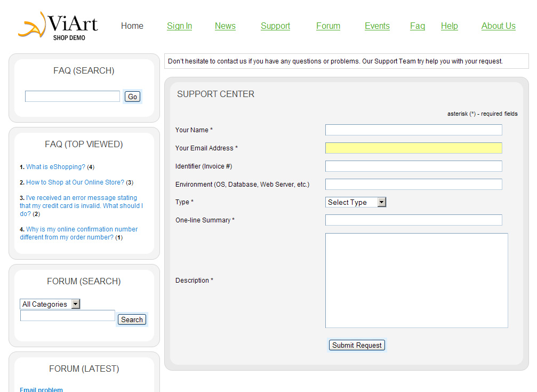537x392 pixels.
Task: Click the 'SUPPORT CENTER' heading
Action: 216,94
